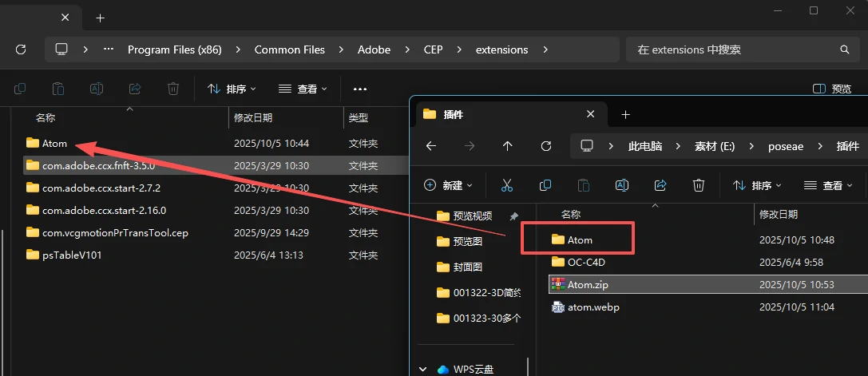Open poseae breadcrumb
Image resolution: width=868 pixels, height=376 pixels.
point(786,146)
